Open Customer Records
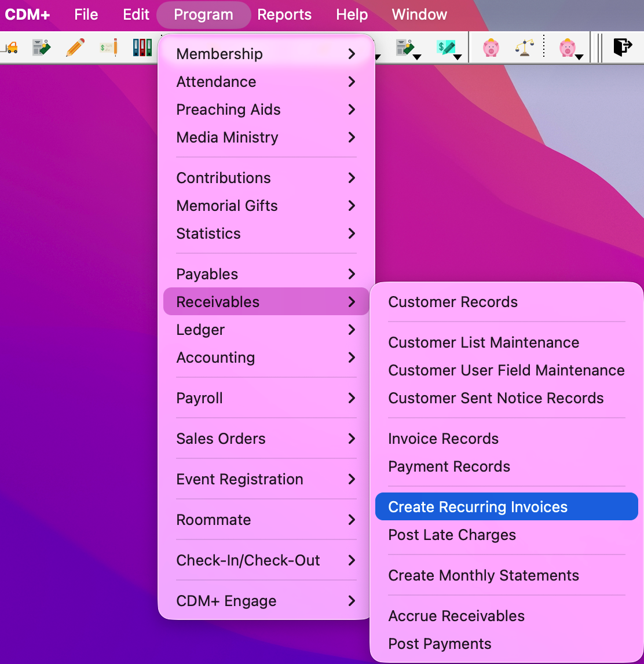Screen dimensions: 644x664 click(506, 302)
